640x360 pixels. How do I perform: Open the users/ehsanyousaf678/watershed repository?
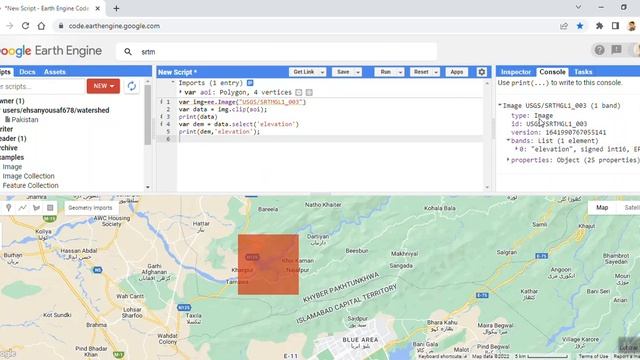coord(56,110)
